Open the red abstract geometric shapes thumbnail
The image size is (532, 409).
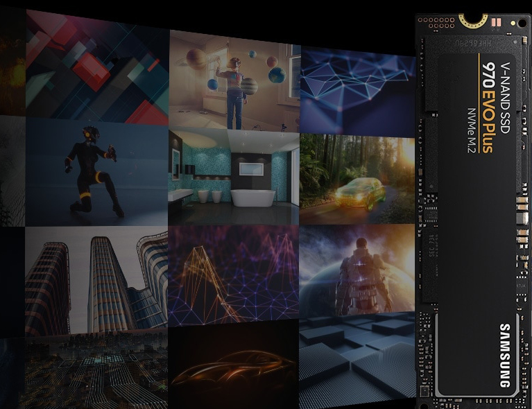(x=97, y=67)
